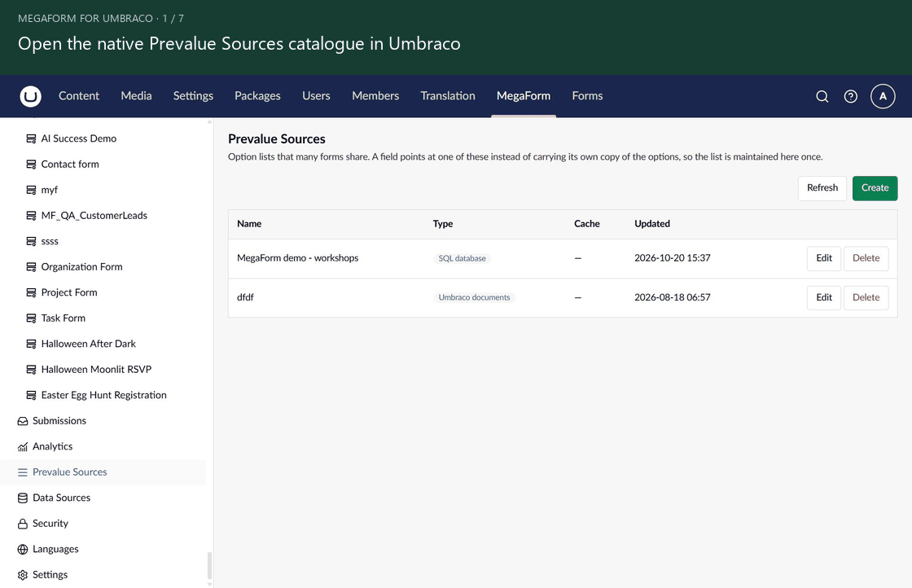Image resolution: width=912 pixels, height=588 pixels.
Task: Click the Prevalue Sources list icon
Action: tap(23, 472)
